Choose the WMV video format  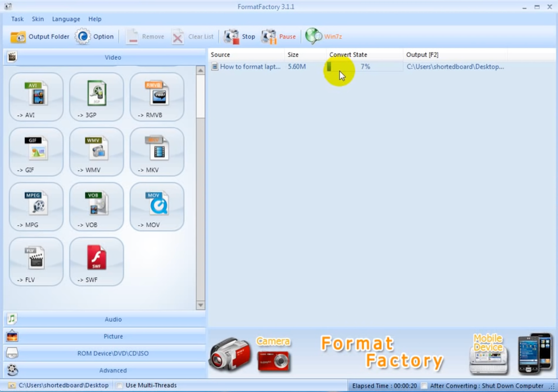[x=96, y=152]
